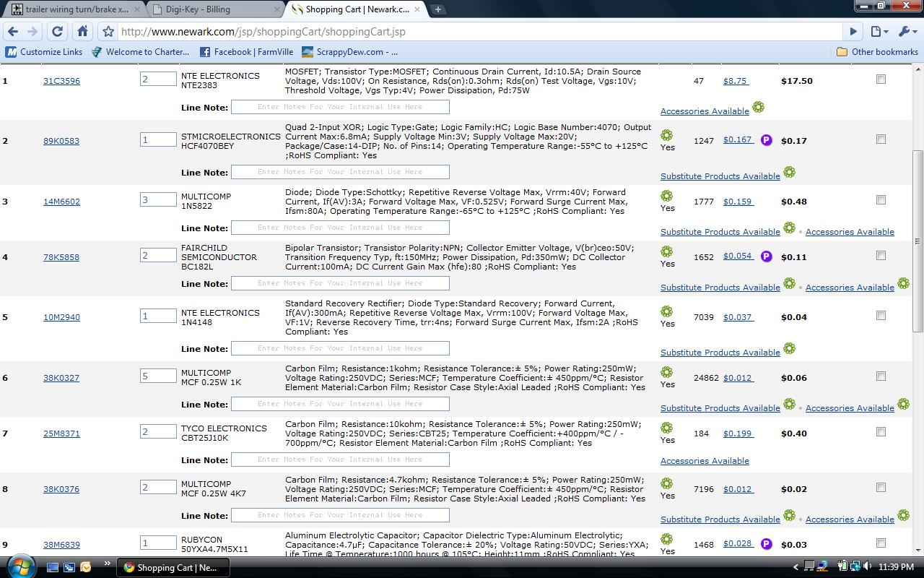
Task: Go back with the browser back arrow
Action: (12, 32)
